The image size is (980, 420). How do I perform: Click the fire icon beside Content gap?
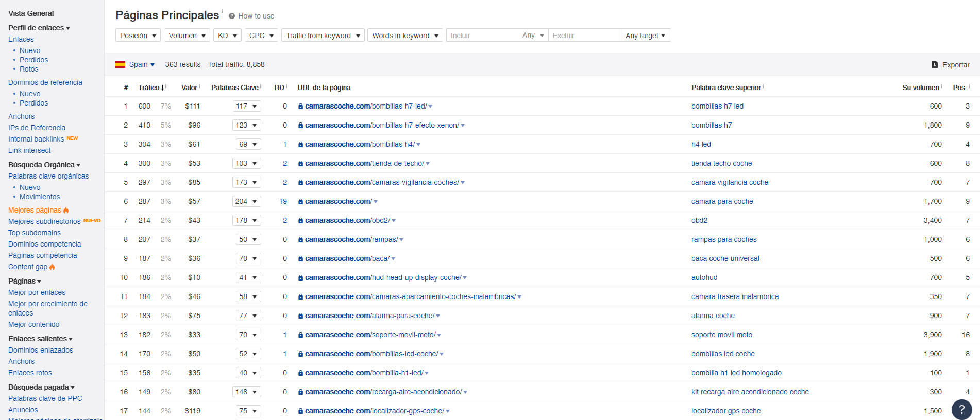[x=52, y=267]
